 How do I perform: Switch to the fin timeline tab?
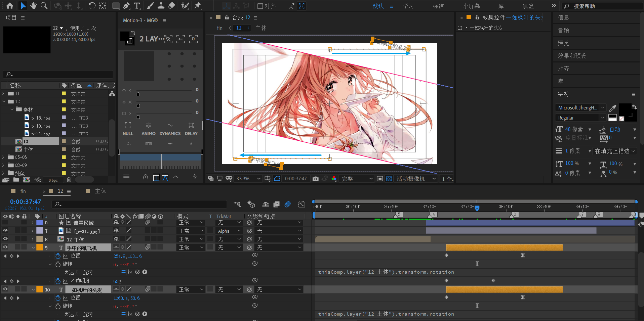tap(23, 191)
